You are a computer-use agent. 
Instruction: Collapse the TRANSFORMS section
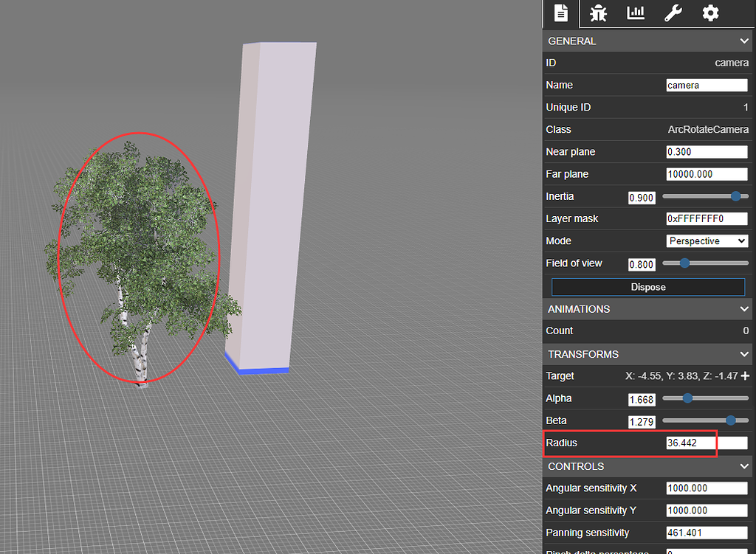tap(746, 354)
